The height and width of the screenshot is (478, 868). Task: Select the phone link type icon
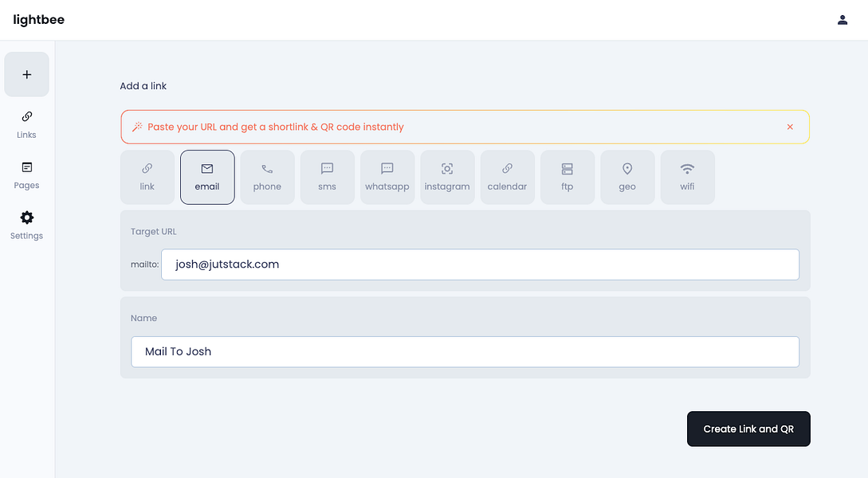click(x=267, y=176)
